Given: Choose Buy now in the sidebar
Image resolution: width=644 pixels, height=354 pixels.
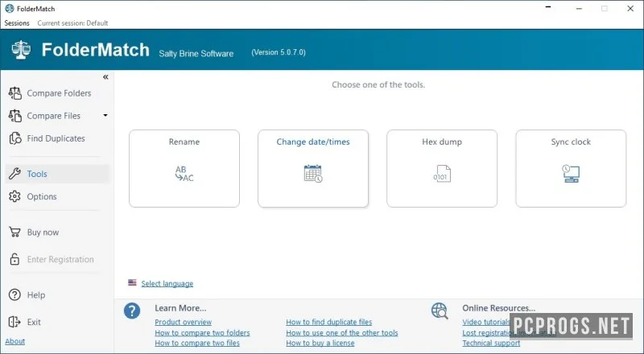Looking at the screenshot, I should tap(43, 232).
